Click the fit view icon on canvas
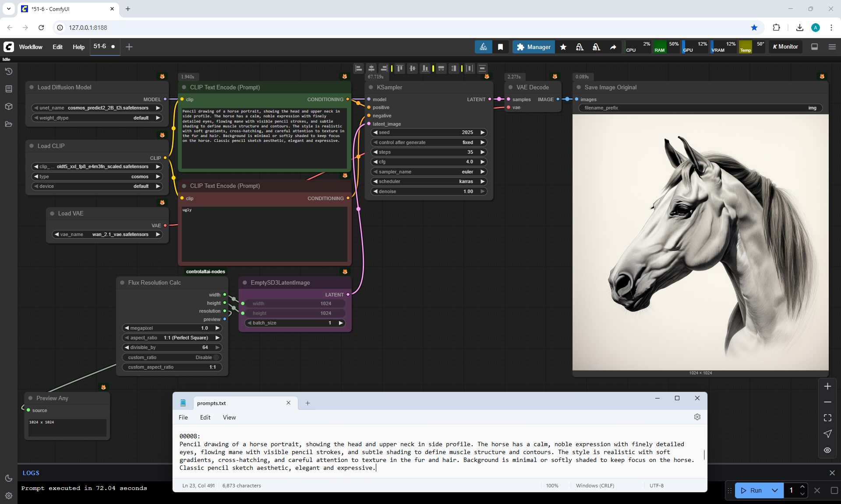Screen dimensions: 841x504 (827, 418)
